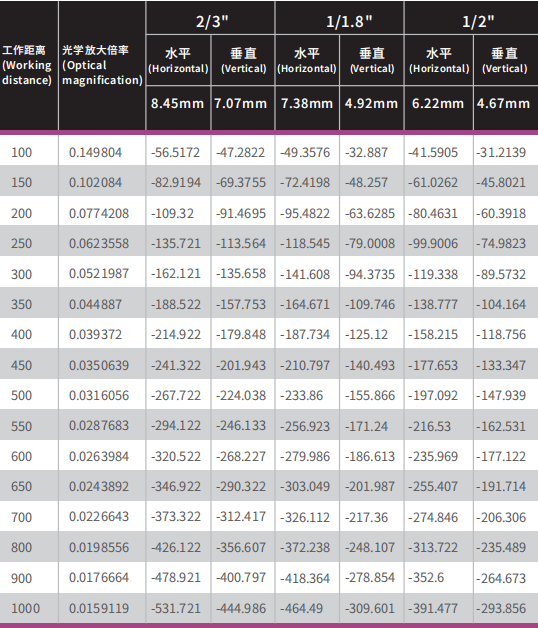Select working distance 1000 row cell
The image size is (538, 628).
(29, 608)
